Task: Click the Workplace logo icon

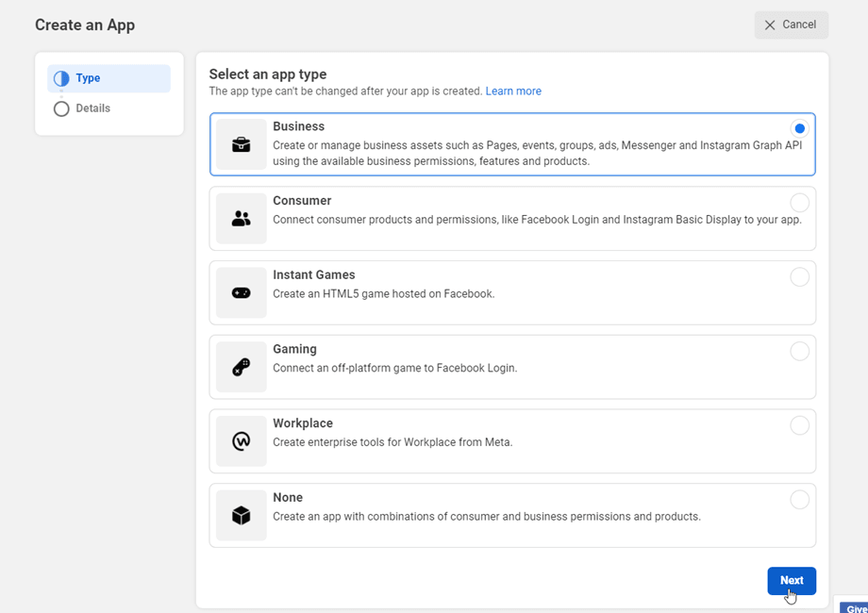Action: pos(242,441)
